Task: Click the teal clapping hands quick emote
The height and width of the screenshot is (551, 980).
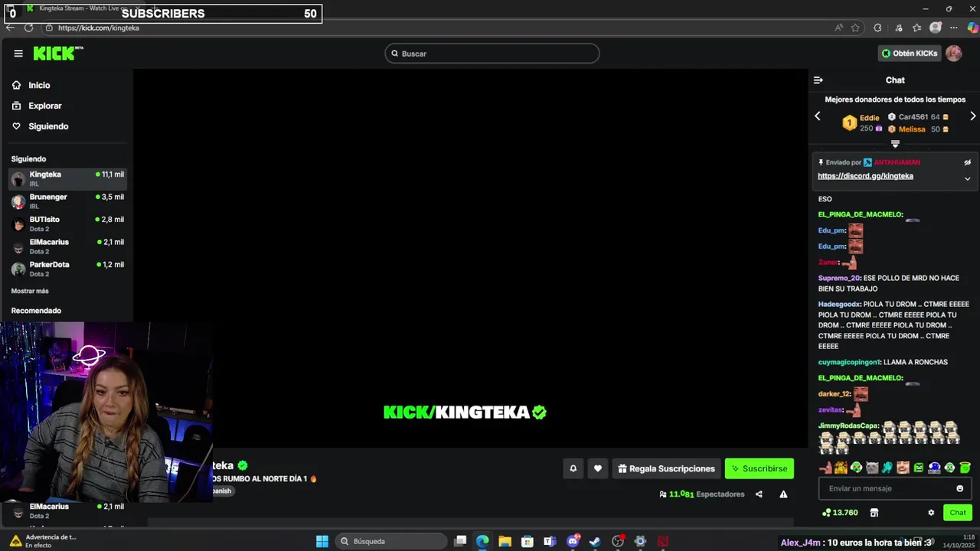Action: pos(887,467)
